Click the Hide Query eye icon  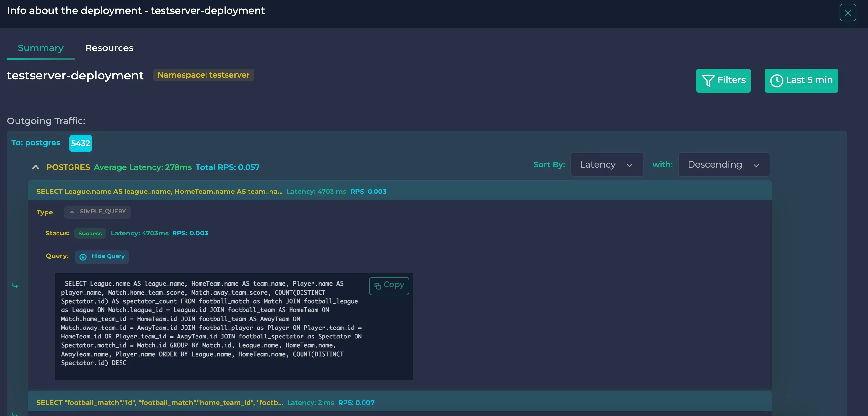83,256
